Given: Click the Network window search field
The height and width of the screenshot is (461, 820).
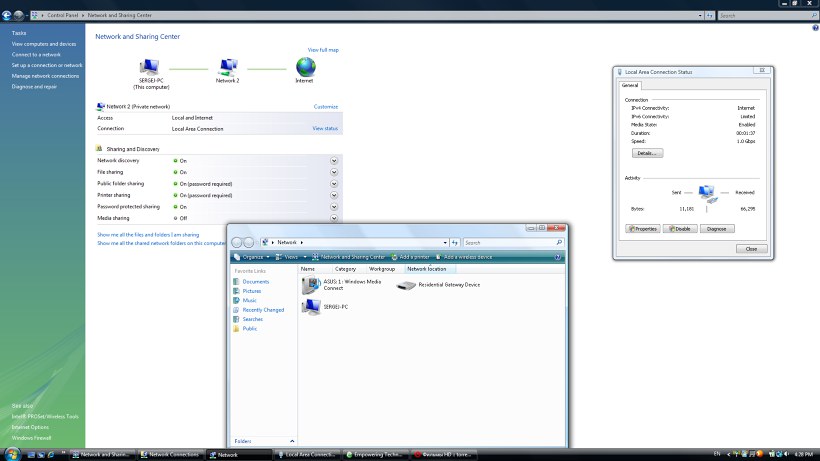Looking at the screenshot, I should [x=510, y=242].
